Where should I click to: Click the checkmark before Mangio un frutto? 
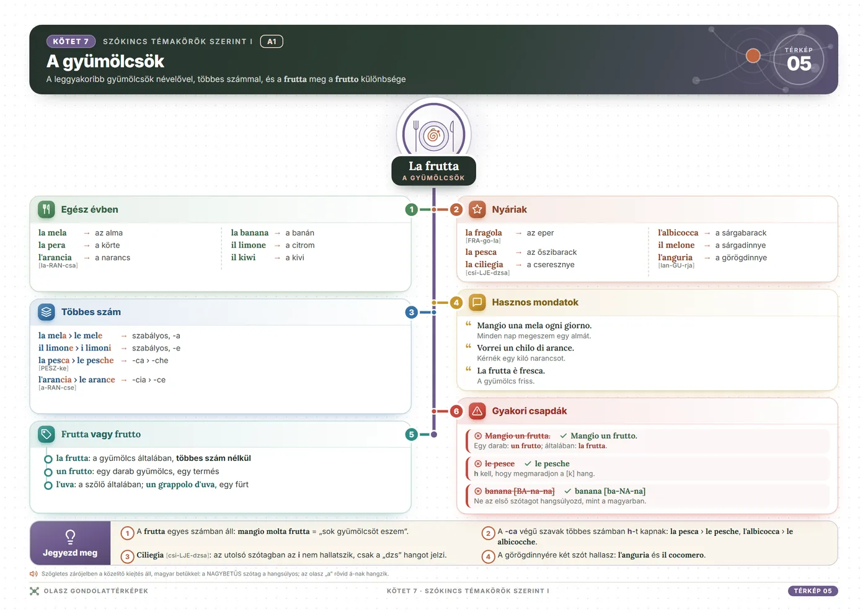coord(564,436)
